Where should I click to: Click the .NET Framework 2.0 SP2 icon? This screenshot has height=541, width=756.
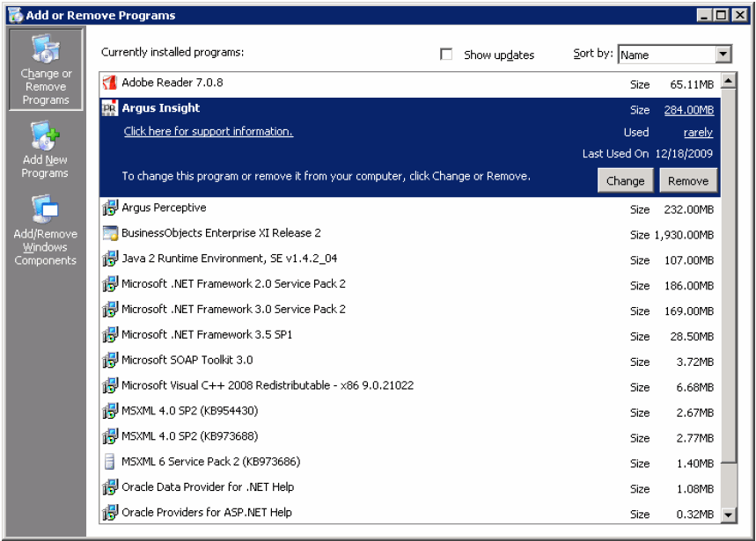pos(110,284)
